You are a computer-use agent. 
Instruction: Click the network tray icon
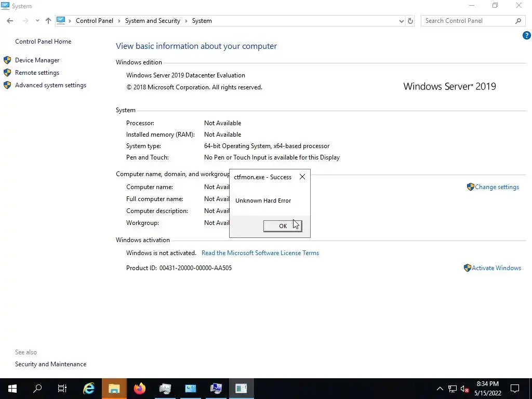453,389
